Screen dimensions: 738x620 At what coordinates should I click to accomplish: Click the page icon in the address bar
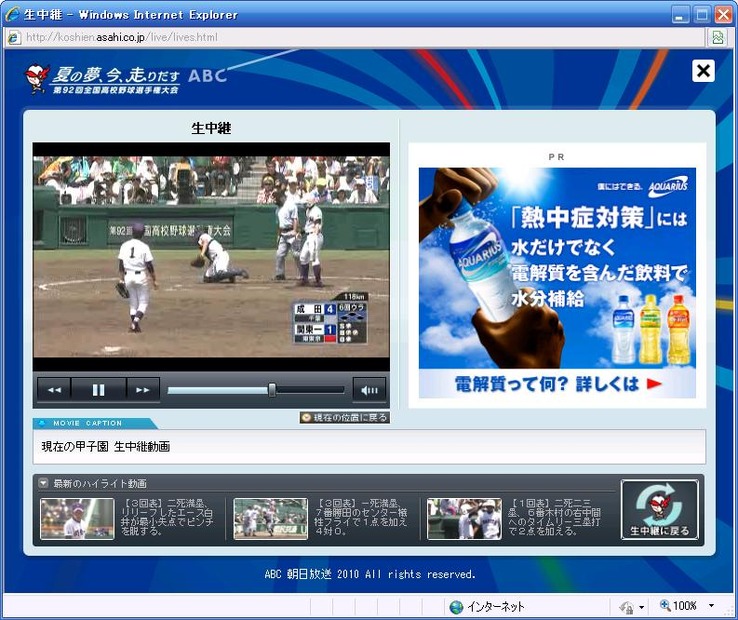14,37
